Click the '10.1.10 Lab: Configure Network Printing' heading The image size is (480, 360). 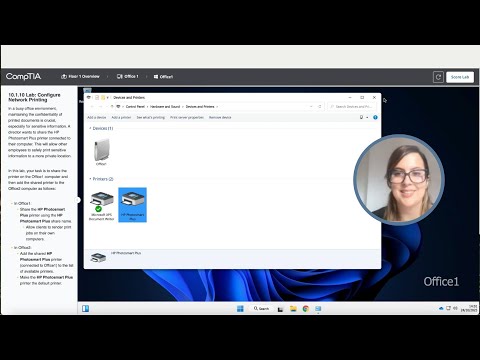pos(34,97)
